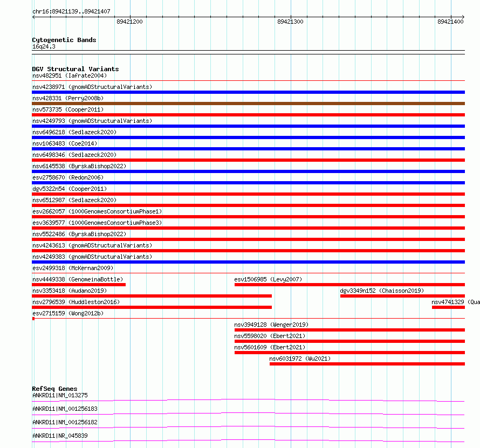
Task: Click the dgv3349n152 (Chaisson2019) label
Action: [382, 291]
